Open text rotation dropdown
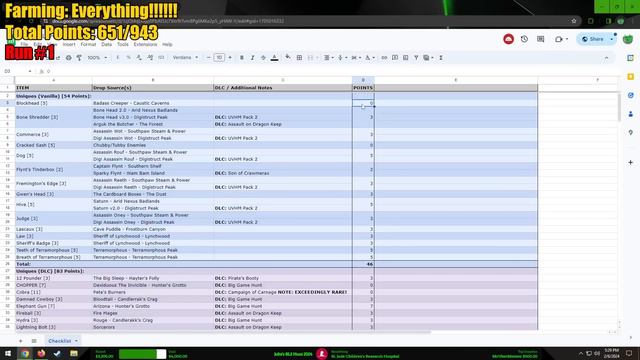 click(369, 58)
